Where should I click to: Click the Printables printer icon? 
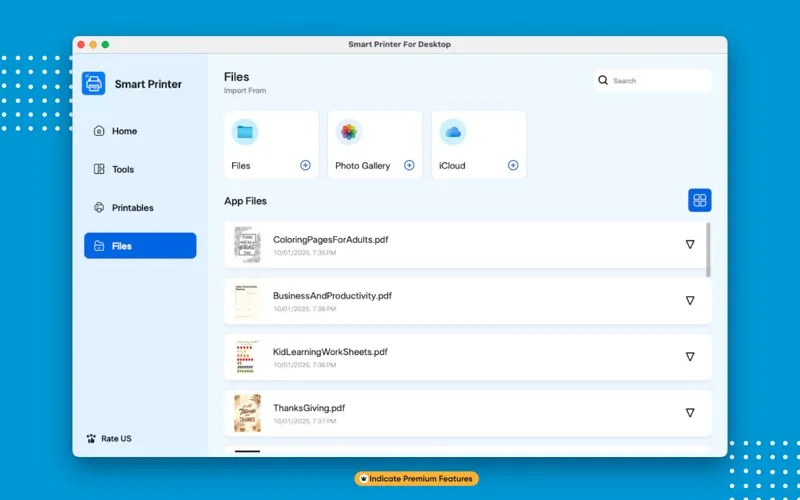(99, 208)
